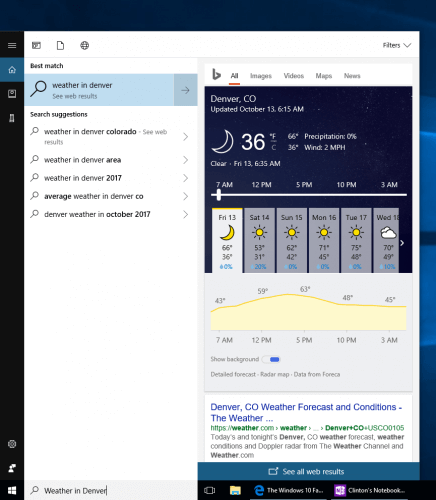
Task: Filter results by Web globe icon
Action: tap(85, 45)
